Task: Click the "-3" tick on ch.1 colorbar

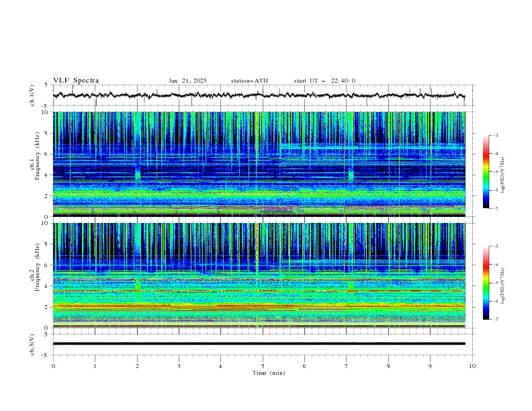Action: pos(495,135)
